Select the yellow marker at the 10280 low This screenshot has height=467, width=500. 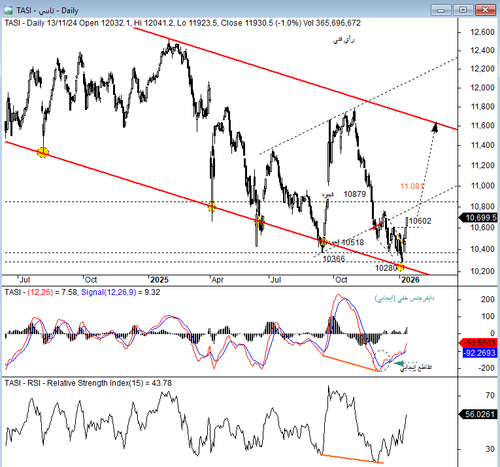(400, 266)
